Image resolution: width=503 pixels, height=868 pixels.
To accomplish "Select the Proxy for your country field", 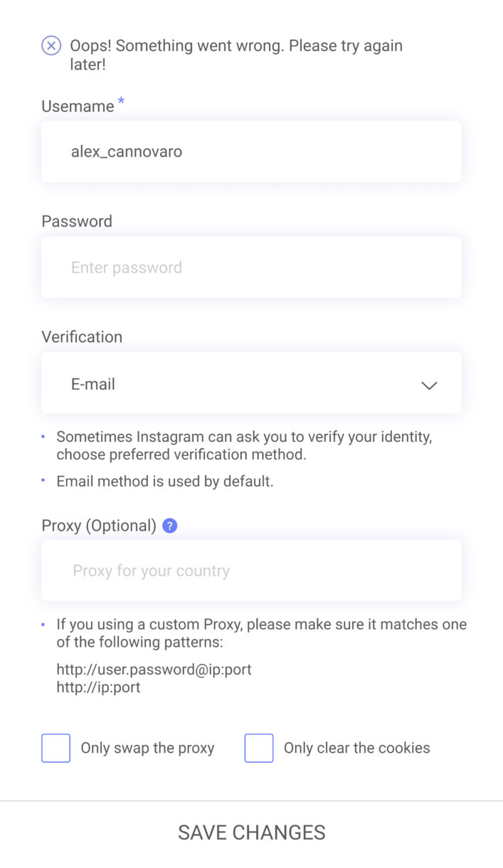I will [251, 571].
